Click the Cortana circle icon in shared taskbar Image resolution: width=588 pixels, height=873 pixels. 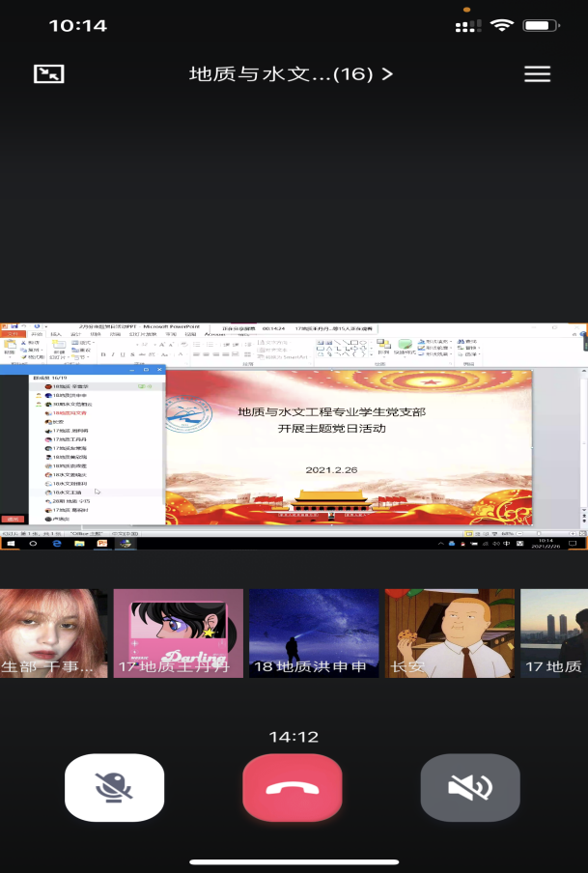34,544
